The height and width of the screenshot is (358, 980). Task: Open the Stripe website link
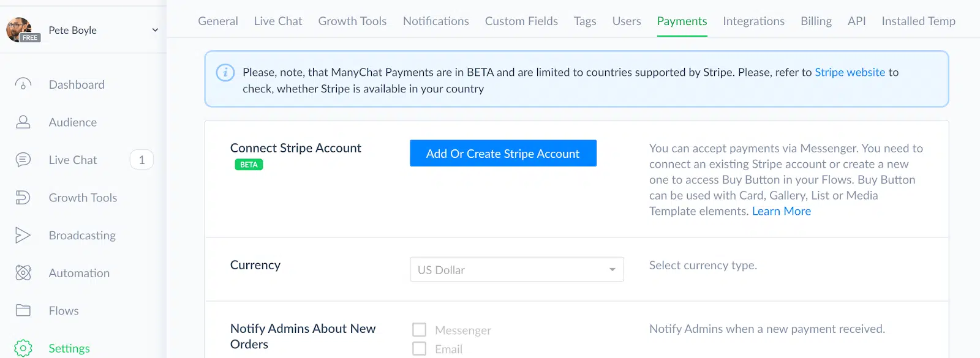point(850,72)
